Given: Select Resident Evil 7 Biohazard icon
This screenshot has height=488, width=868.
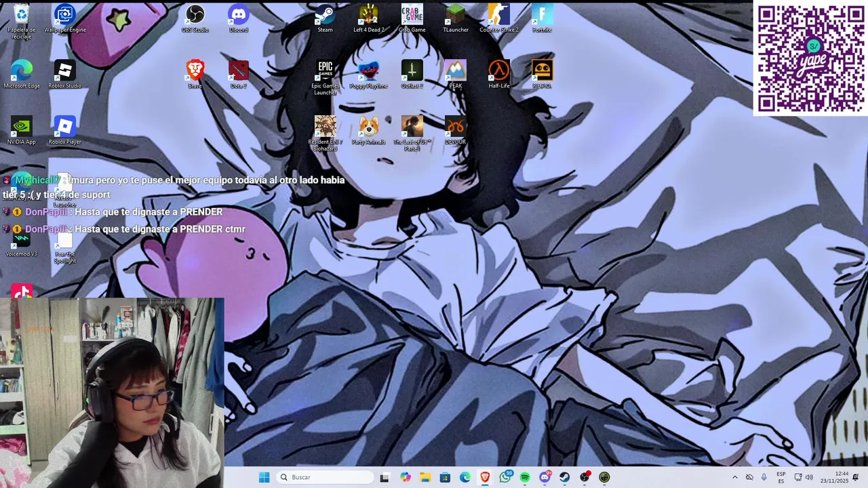Looking at the screenshot, I should click(325, 134).
